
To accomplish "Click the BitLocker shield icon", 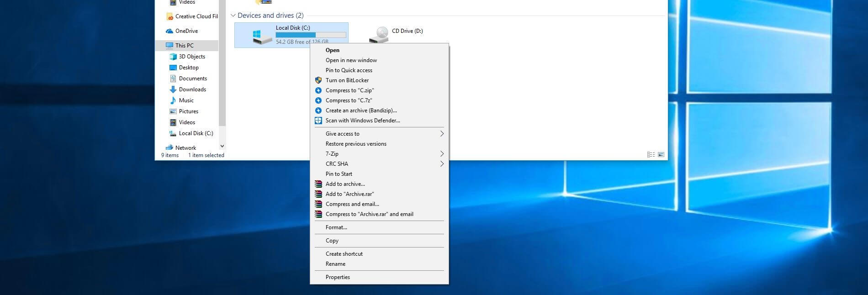I will 318,80.
